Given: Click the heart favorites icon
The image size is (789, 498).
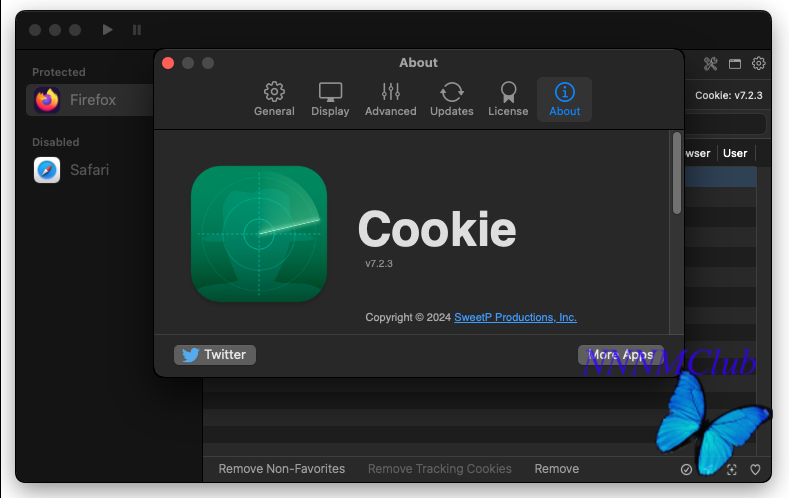Looking at the screenshot, I should coord(755,469).
